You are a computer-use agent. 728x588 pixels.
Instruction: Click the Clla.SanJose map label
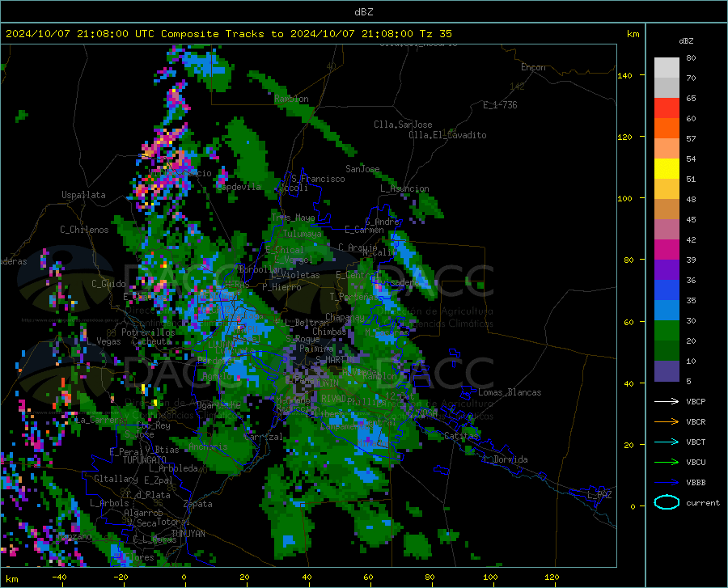[x=403, y=125]
